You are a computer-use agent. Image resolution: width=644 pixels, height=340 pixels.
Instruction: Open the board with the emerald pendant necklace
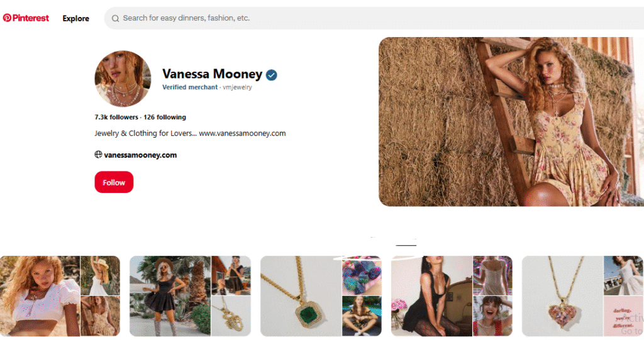tap(321, 296)
